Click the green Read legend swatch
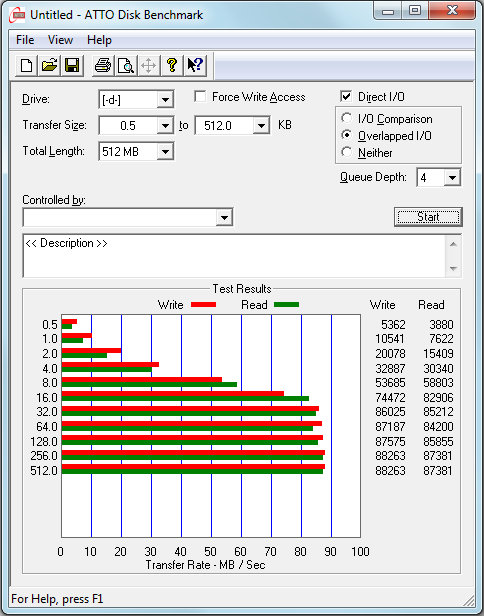This screenshot has height=616, width=484. (x=286, y=304)
